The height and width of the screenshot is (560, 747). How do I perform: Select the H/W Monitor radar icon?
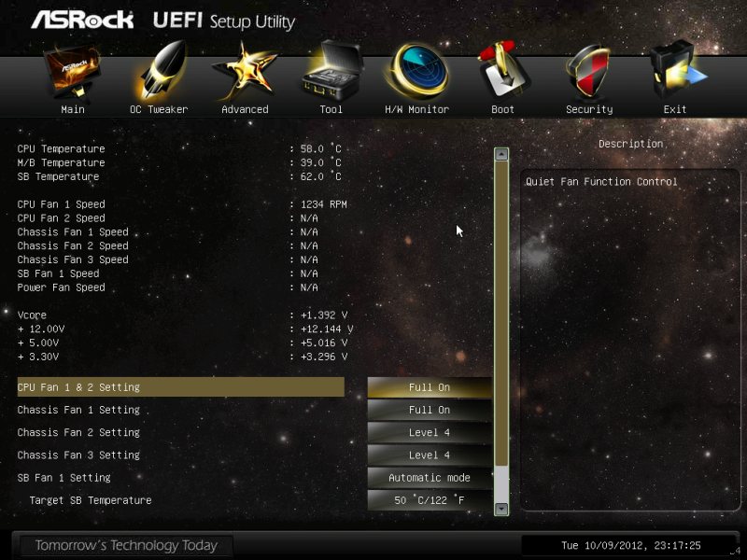tap(417, 72)
